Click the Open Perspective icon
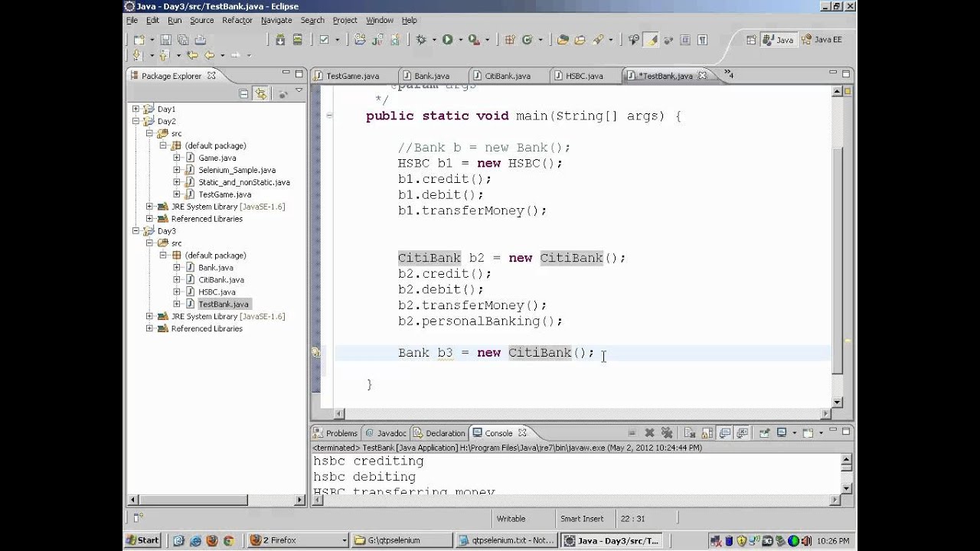This screenshot has height=551, width=980. pos(750,40)
